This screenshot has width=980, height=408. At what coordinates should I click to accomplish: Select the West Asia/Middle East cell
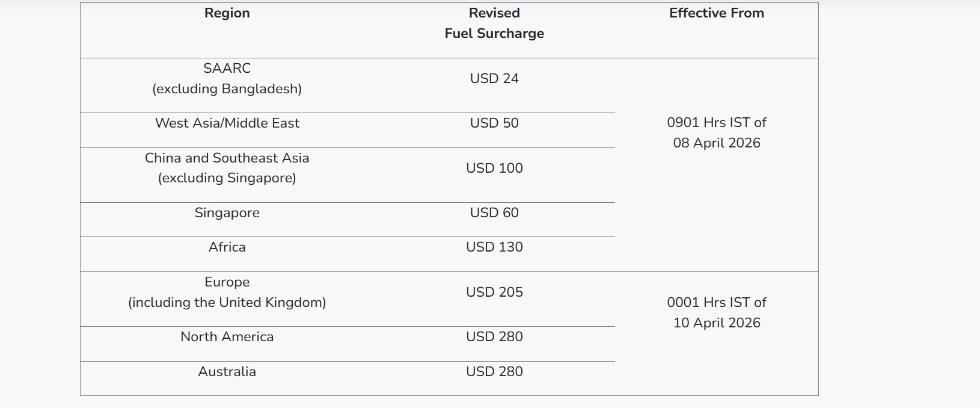point(227,123)
